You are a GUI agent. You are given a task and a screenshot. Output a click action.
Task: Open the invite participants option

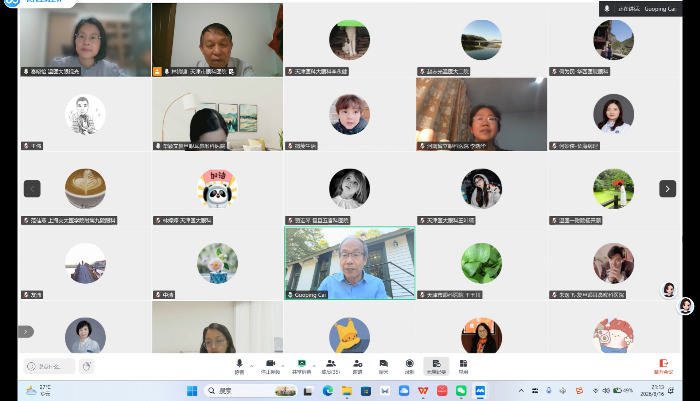tap(358, 366)
